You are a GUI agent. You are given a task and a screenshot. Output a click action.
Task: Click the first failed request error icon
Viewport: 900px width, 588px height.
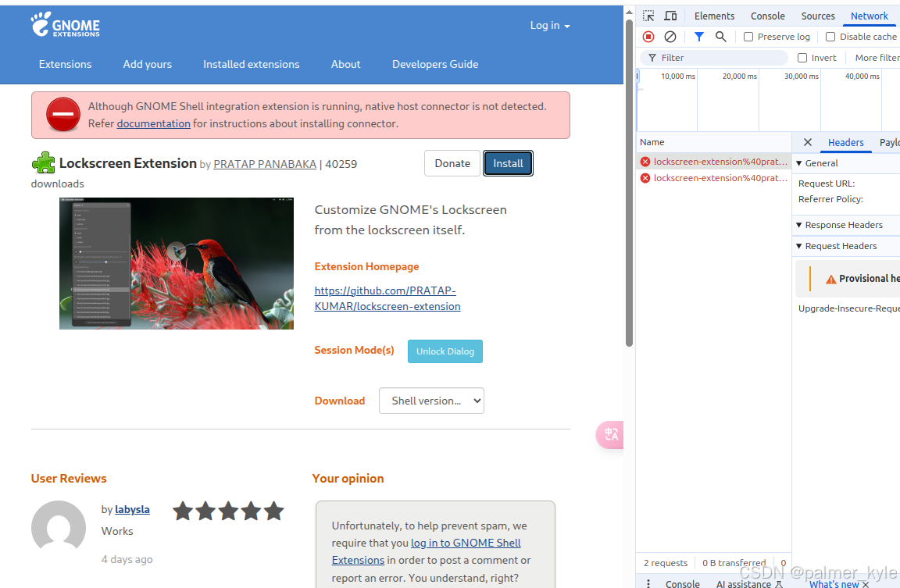point(645,162)
